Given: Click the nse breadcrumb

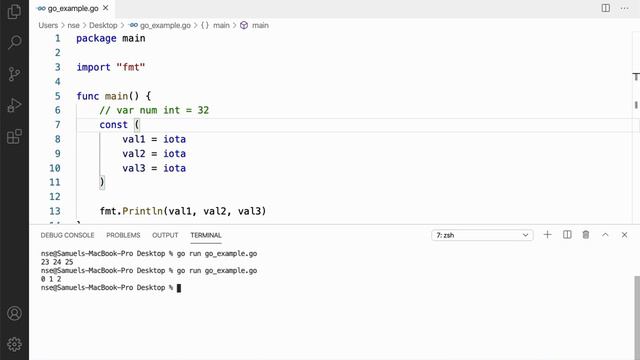Looking at the screenshot, I should 73,25.
